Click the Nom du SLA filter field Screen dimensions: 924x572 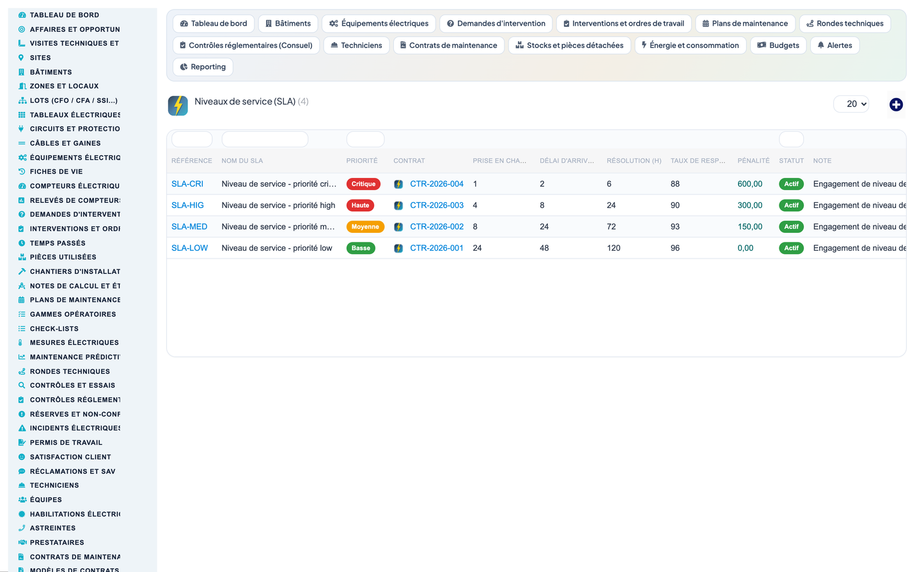point(265,139)
